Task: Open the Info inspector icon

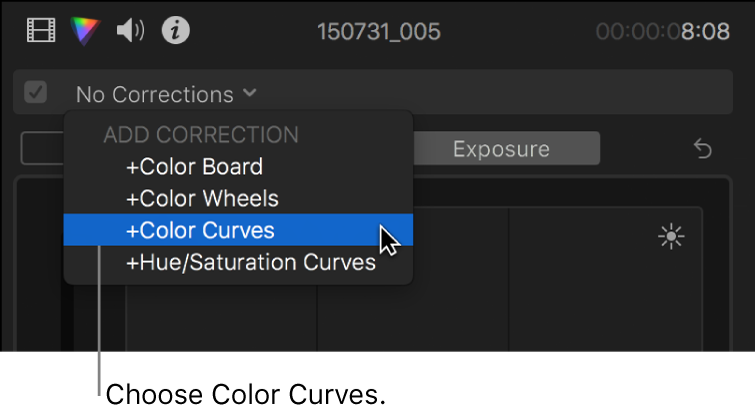Action: tap(175, 30)
